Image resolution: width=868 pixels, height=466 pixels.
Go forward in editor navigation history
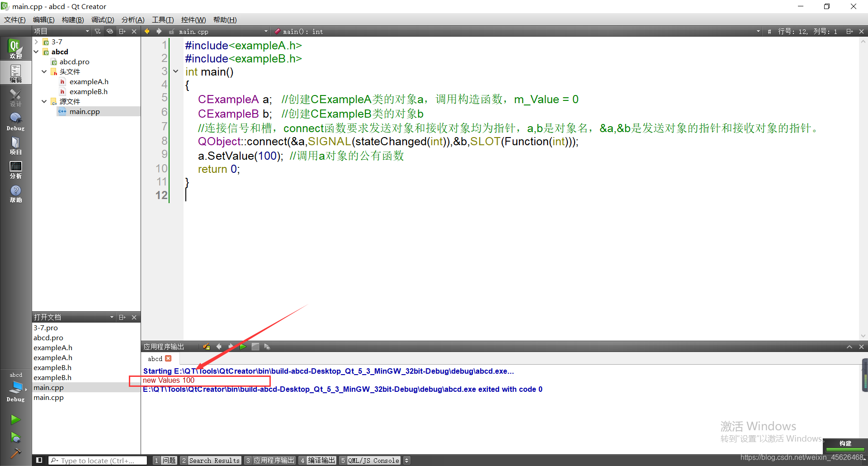(159, 31)
